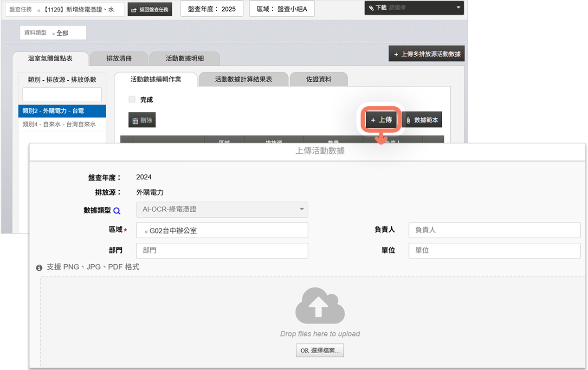
Task: Open the AI-OCR-綠電憑證 data type dropdown
Action: [x=222, y=209]
